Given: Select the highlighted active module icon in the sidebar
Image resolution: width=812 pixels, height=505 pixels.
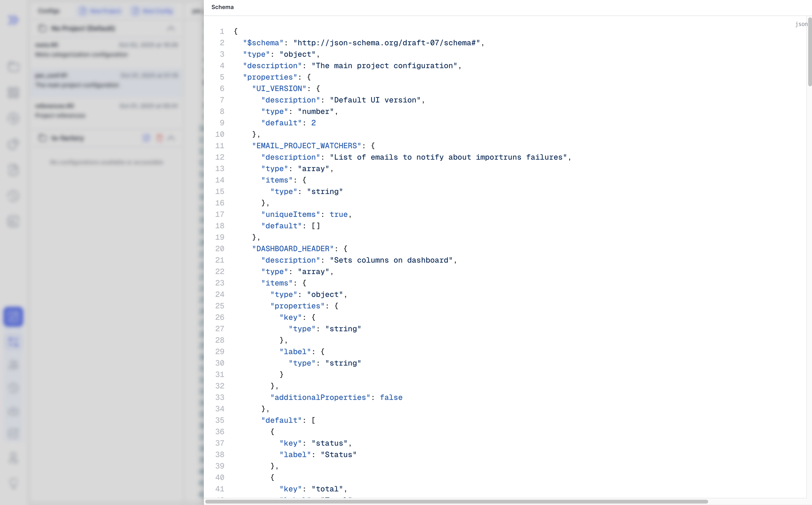Looking at the screenshot, I should click(x=13, y=317).
